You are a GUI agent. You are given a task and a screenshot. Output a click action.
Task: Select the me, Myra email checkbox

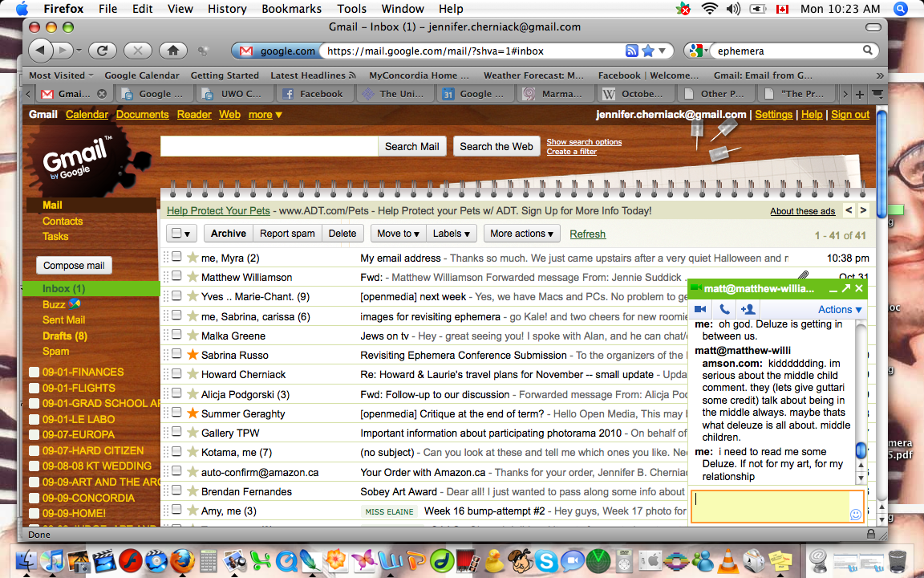click(x=176, y=257)
